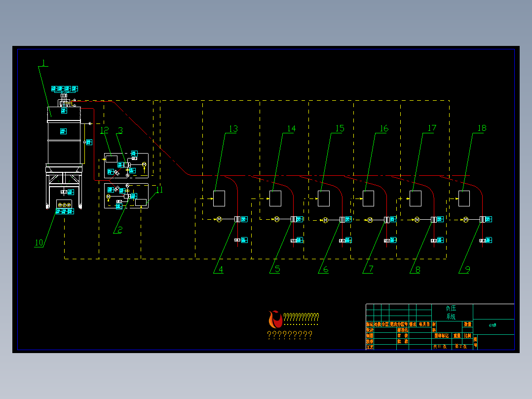Select the white box indicated by callout 18
Viewport: 532px width, 399px height.
(x=464, y=199)
